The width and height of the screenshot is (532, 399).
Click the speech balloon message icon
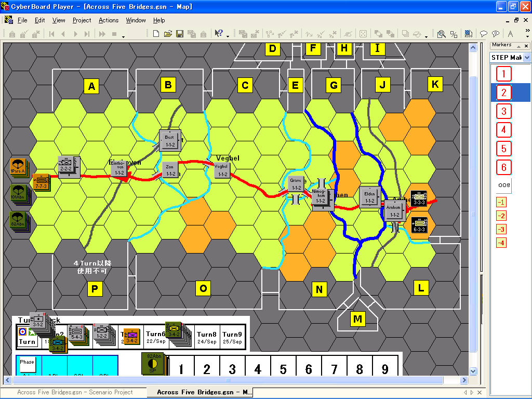pyautogui.click(x=484, y=34)
